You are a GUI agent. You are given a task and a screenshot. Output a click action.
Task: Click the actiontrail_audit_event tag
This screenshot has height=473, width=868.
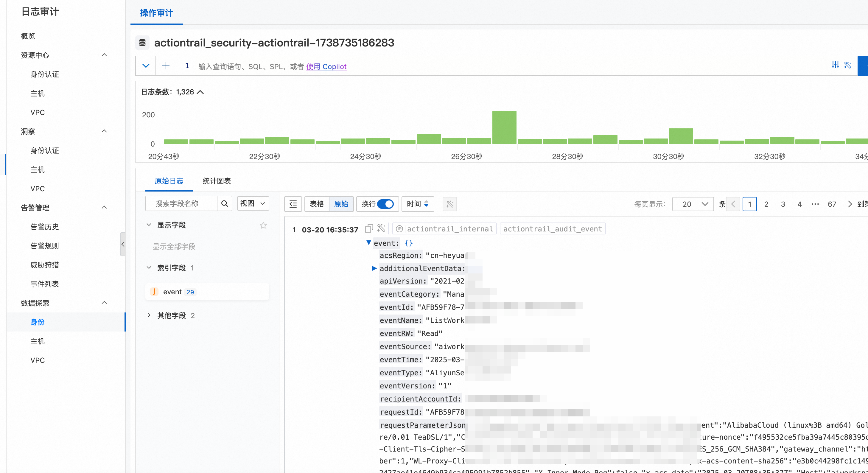(x=553, y=229)
